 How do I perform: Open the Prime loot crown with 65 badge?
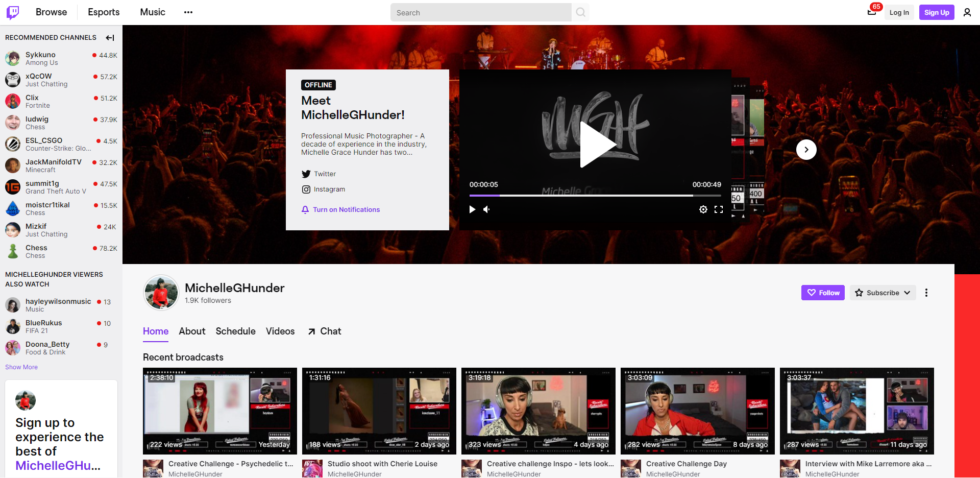872,12
